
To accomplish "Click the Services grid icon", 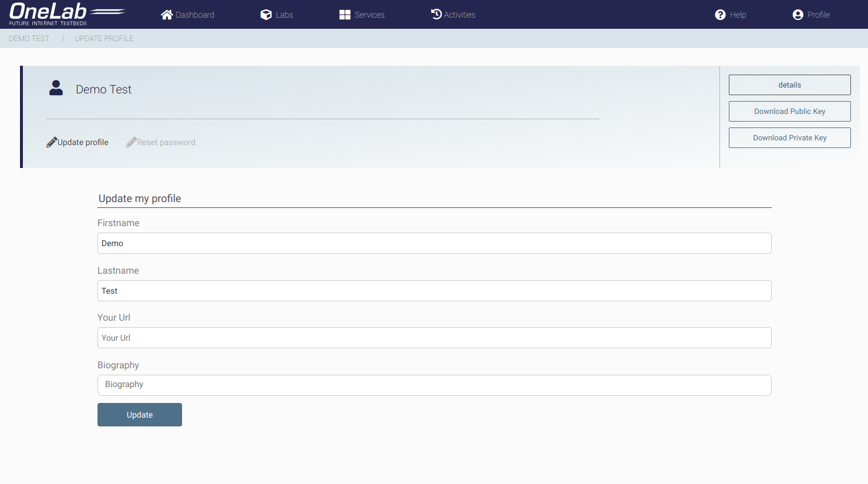I will [x=345, y=15].
